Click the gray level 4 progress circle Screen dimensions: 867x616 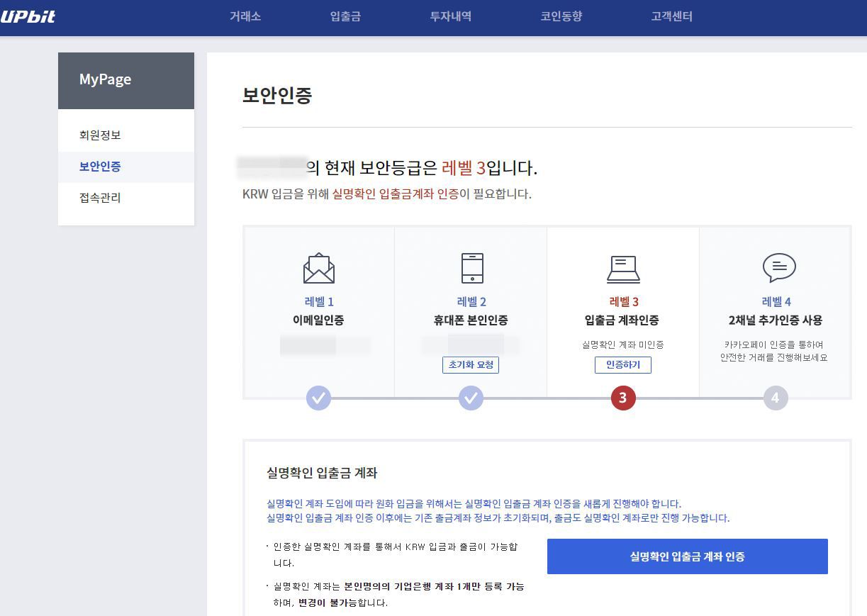[776, 398]
